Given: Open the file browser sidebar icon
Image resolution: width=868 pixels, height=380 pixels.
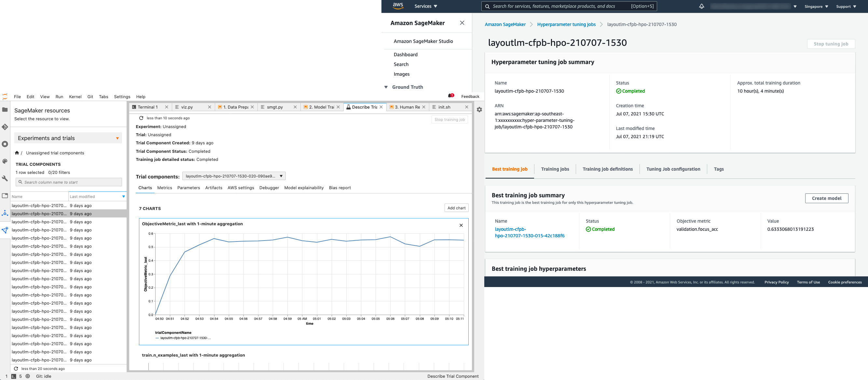Looking at the screenshot, I should (5, 110).
